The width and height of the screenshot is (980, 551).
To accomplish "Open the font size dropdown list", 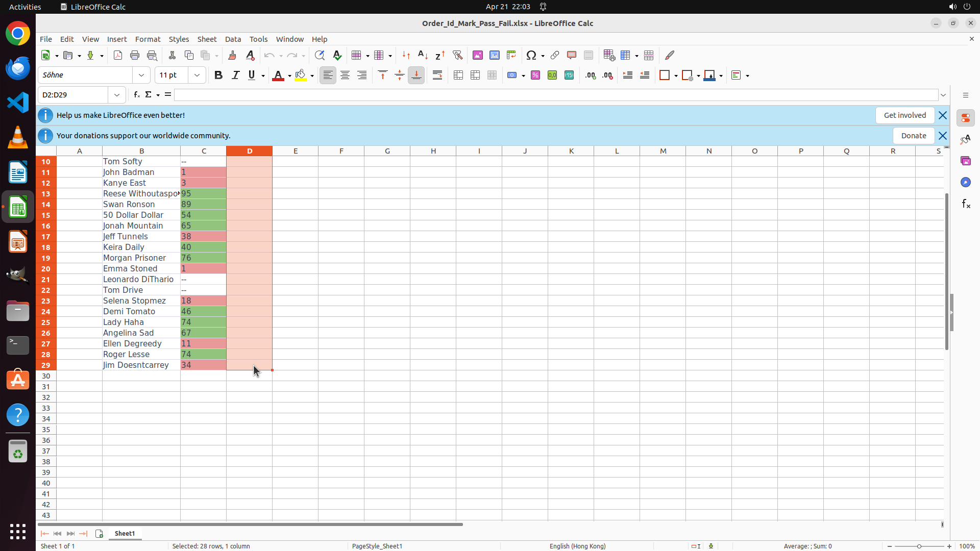I will (x=197, y=76).
